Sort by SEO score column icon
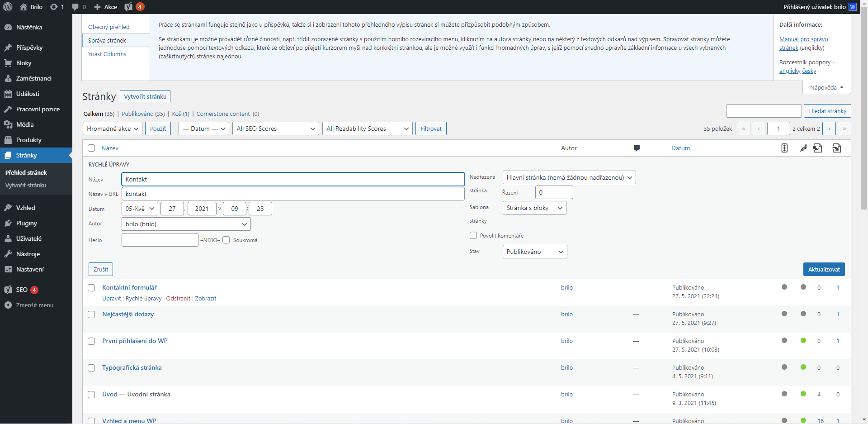Screen dimensions: 868x424 [784, 148]
